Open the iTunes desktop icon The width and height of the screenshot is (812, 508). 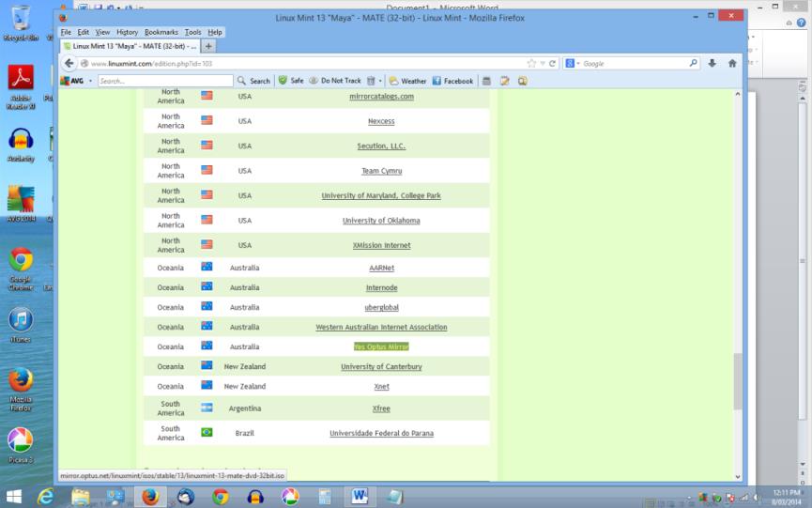click(21, 325)
